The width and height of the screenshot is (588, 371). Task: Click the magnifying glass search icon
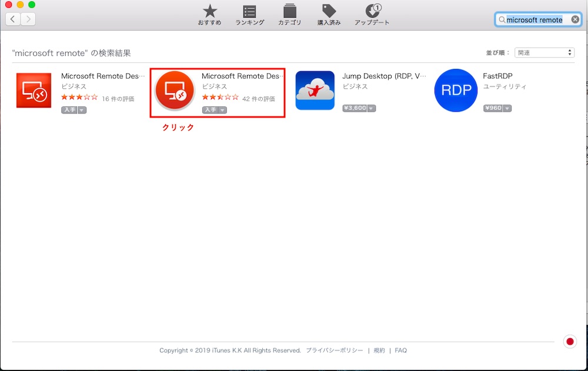pyautogui.click(x=502, y=19)
